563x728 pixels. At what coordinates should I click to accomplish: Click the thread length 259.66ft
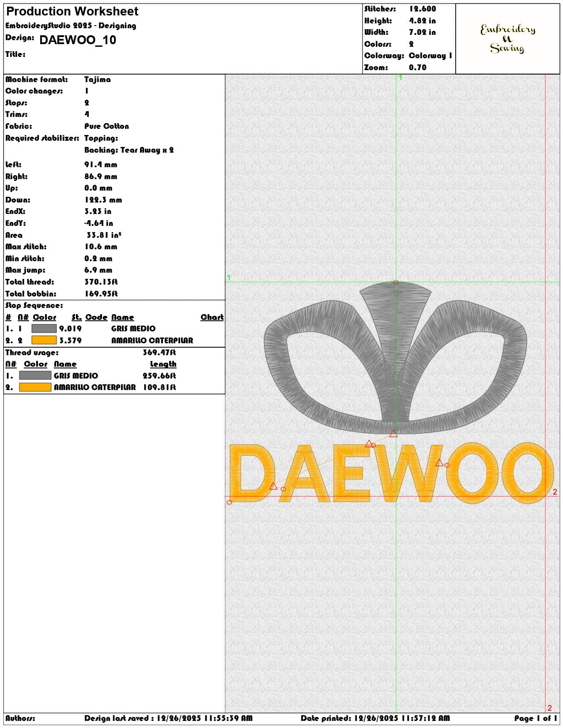tap(159, 376)
